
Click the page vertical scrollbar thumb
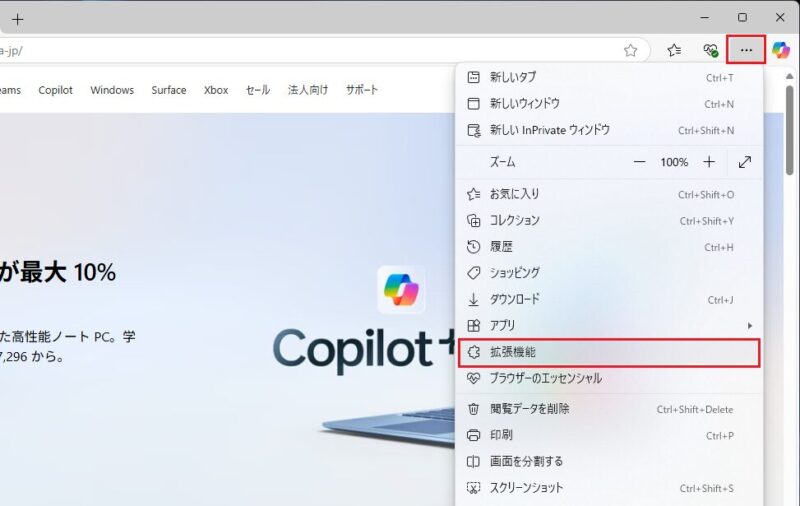click(789, 130)
